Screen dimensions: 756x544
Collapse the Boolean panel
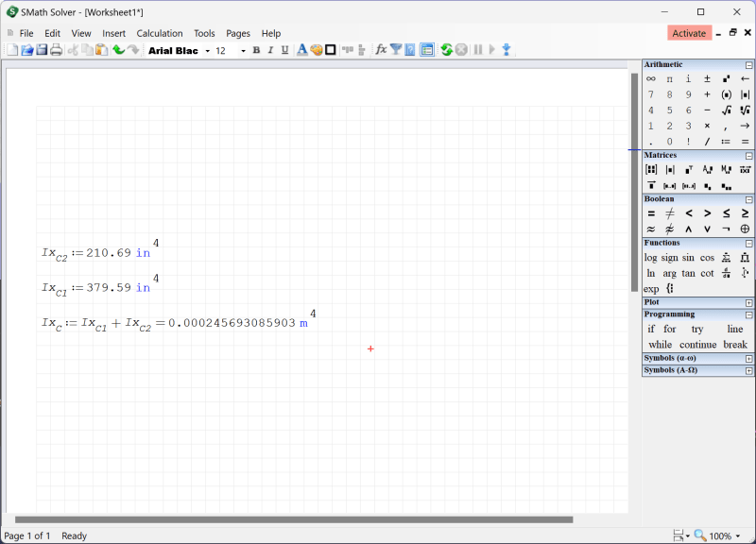[x=748, y=199]
